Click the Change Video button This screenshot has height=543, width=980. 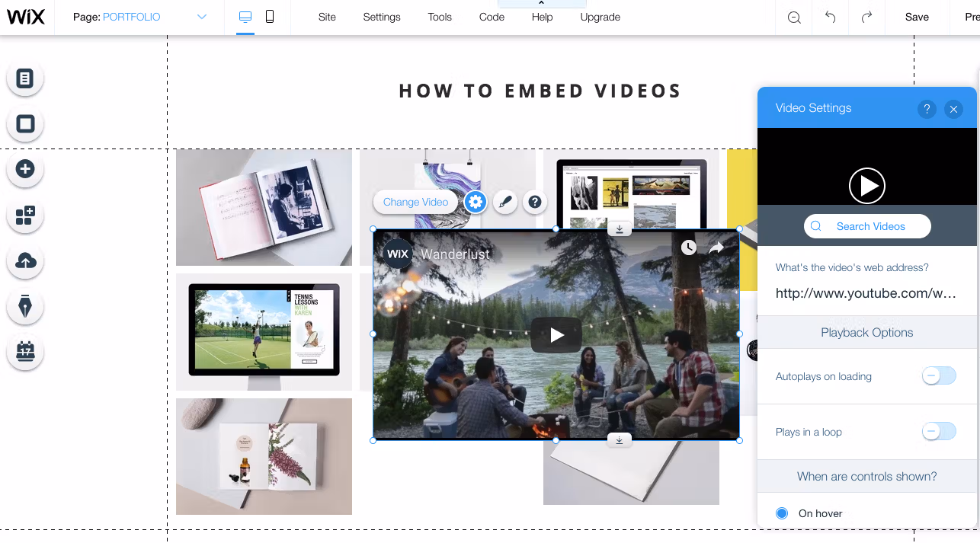(415, 202)
